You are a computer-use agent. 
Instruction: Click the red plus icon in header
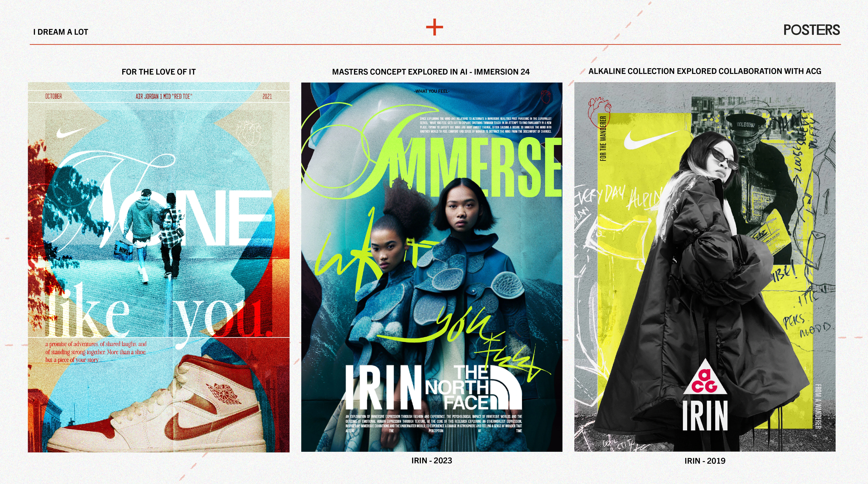434,27
